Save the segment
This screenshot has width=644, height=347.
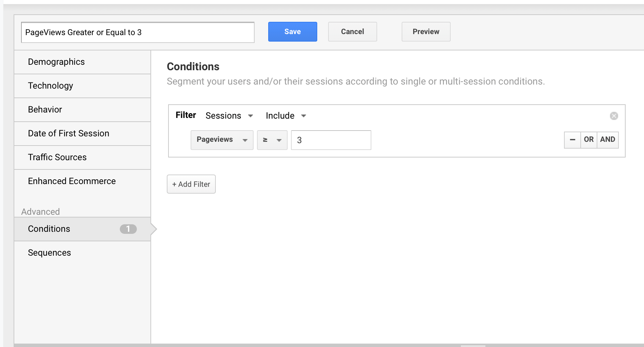coord(292,32)
